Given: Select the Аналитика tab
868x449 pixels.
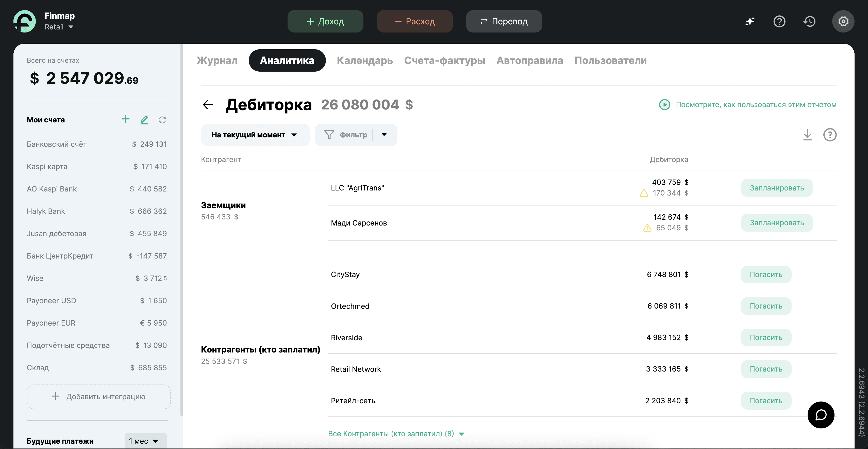Looking at the screenshot, I should 287,61.
